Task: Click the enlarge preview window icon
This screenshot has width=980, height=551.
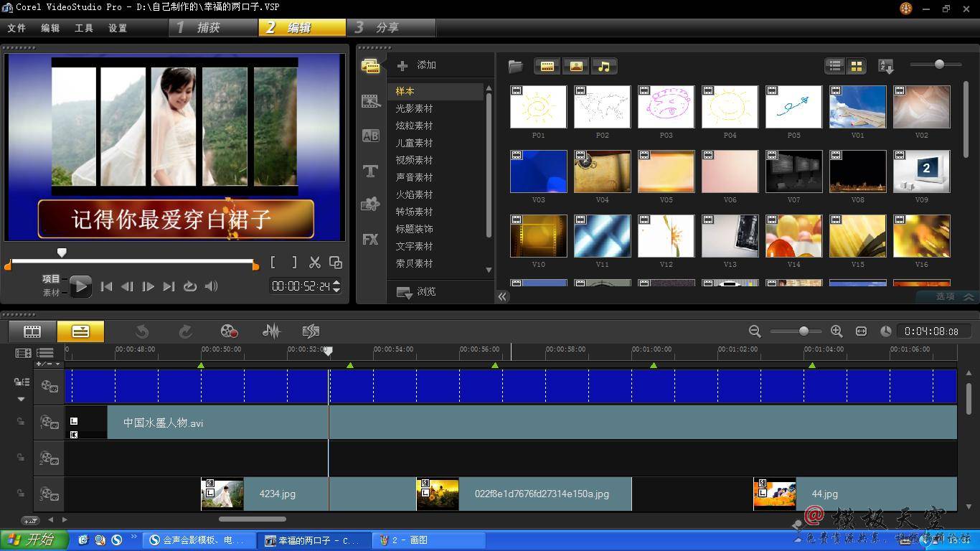Action: click(335, 263)
